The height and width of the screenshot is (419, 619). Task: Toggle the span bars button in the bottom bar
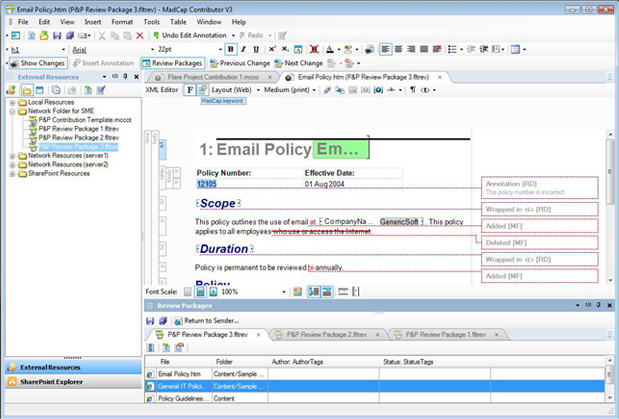[x=327, y=292]
